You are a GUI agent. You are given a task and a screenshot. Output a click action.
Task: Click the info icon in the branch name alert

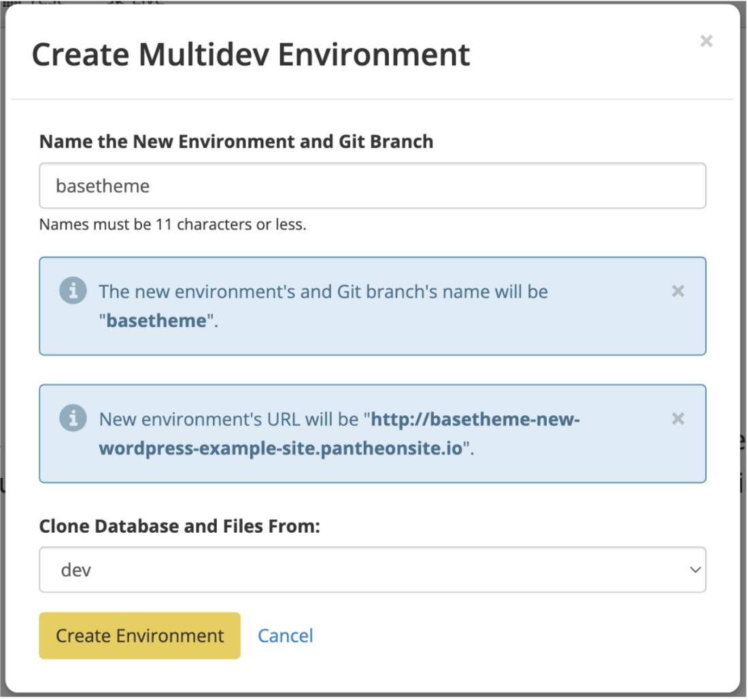point(73,292)
